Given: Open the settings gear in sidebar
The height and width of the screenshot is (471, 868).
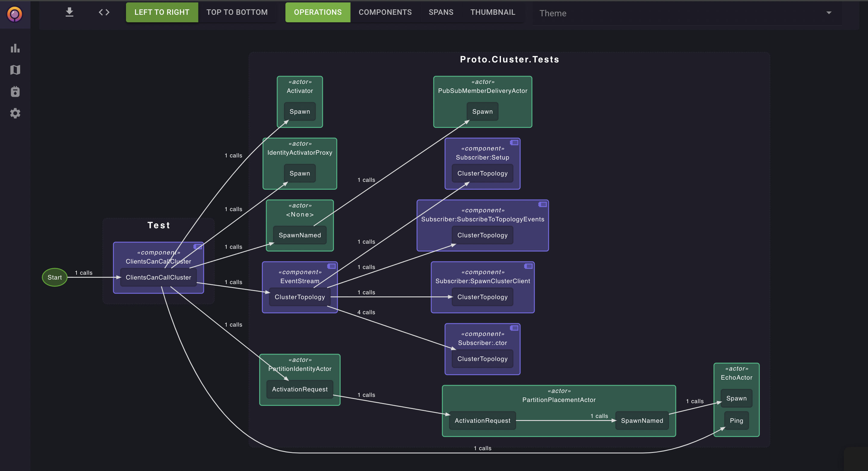Looking at the screenshot, I should click(x=15, y=113).
